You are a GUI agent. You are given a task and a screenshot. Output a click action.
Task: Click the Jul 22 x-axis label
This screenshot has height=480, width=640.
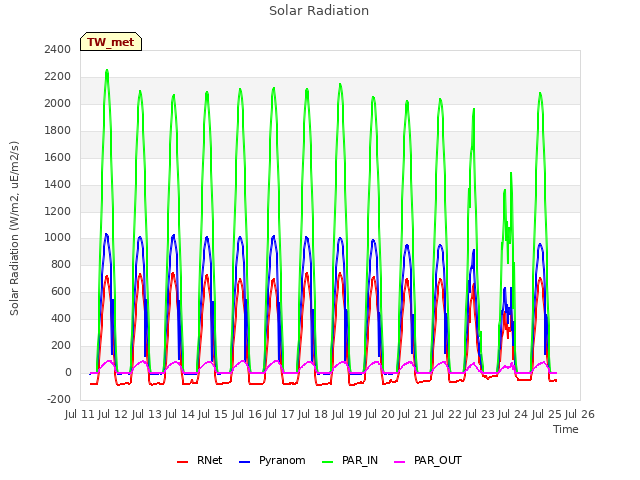(446, 414)
